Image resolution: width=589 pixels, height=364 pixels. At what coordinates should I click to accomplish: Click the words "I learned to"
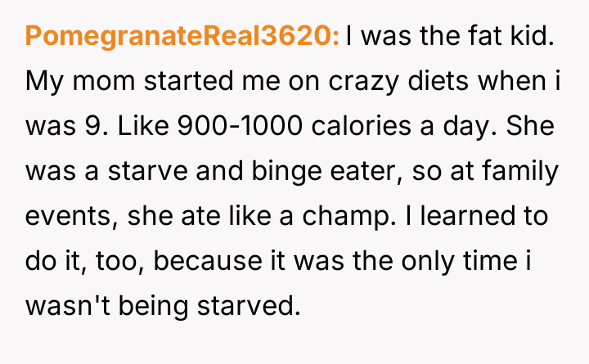point(492,219)
